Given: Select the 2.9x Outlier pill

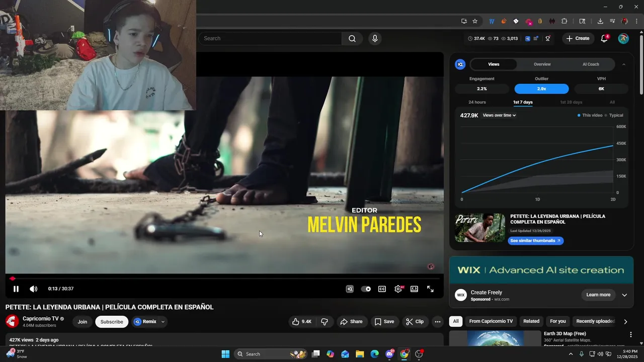Looking at the screenshot, I should tap(541, 89).
